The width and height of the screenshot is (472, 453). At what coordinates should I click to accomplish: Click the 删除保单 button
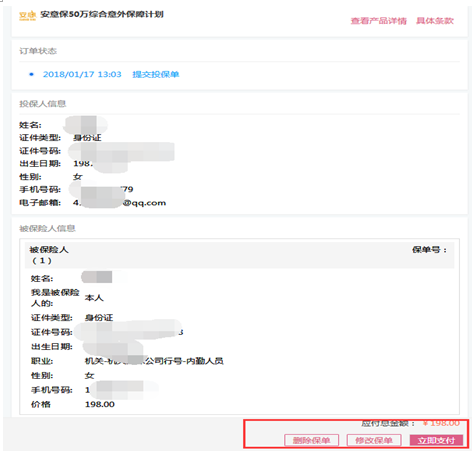[311, 440]
